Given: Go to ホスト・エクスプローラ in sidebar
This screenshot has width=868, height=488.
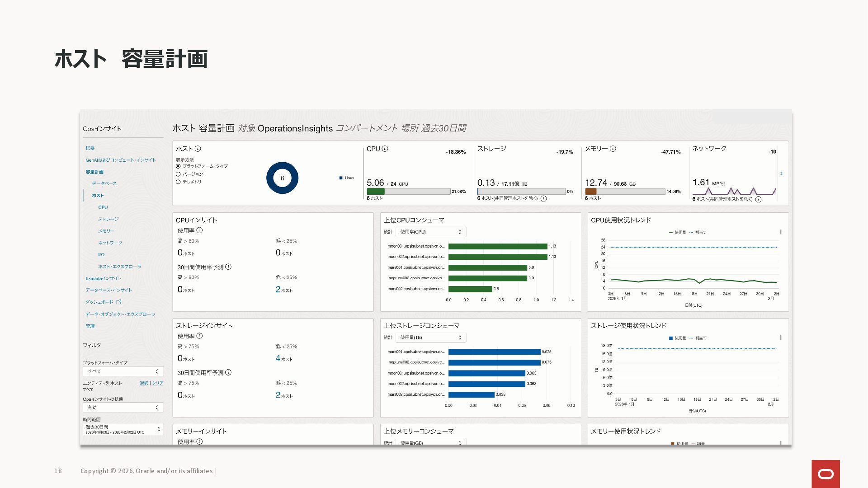Looking at the screenshot, I should (x=120, y=267).
